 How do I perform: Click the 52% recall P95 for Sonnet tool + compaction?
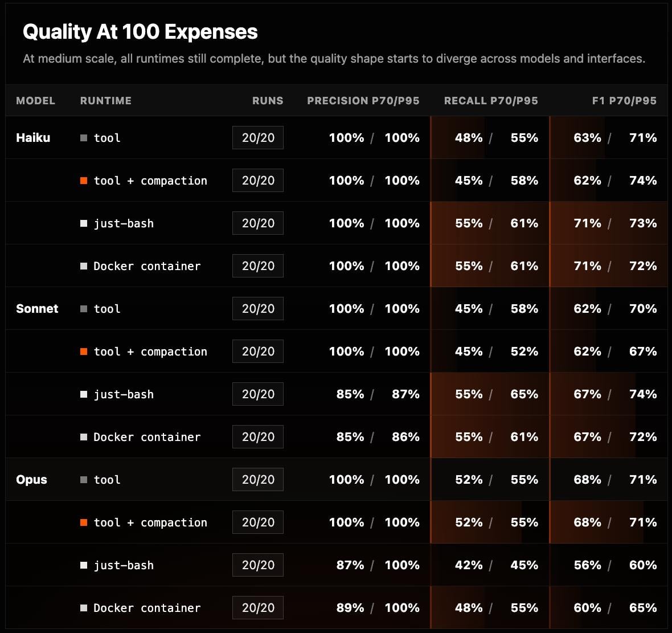tap(524, 351)
